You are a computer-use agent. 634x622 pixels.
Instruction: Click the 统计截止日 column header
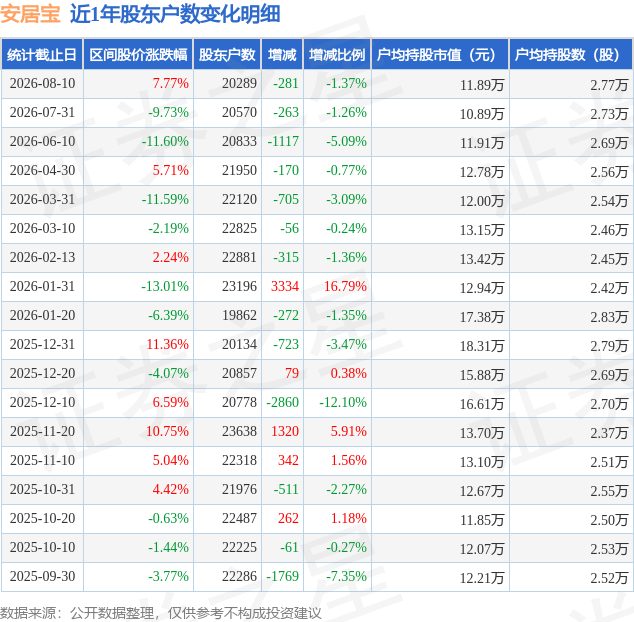(x=42, y=55)
